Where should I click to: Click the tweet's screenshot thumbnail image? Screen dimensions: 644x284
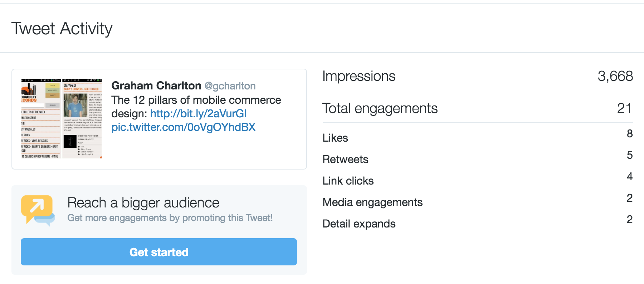click(x=61, y=118)
